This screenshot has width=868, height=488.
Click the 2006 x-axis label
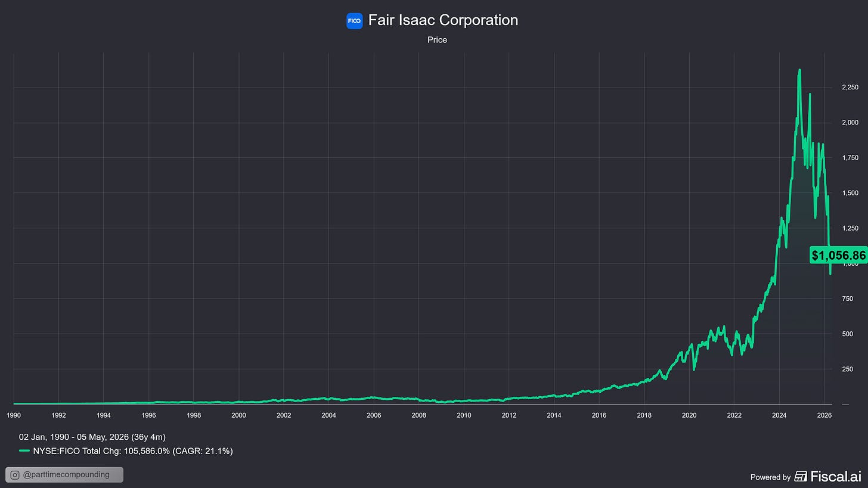pos(374,415)
